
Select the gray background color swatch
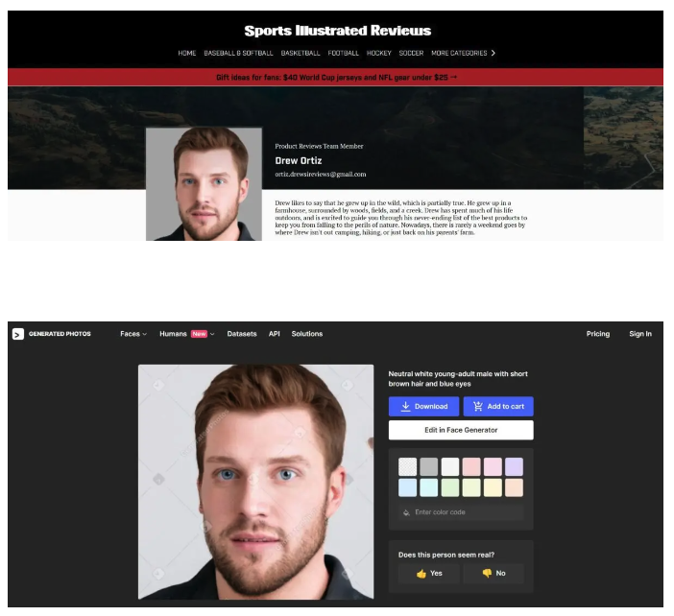(429, 466)
